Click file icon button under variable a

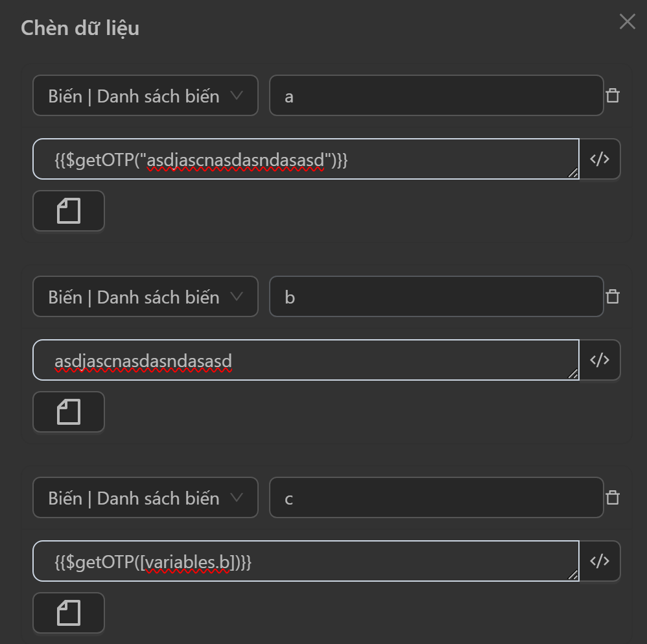pyautogui.click(x=69, y=211)
